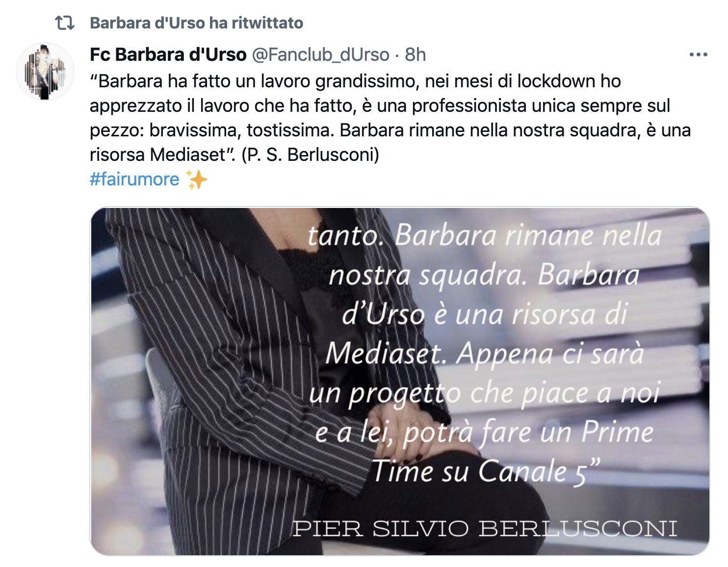Click the retweet arrows icon above the tweet

[x=65, y=23]
